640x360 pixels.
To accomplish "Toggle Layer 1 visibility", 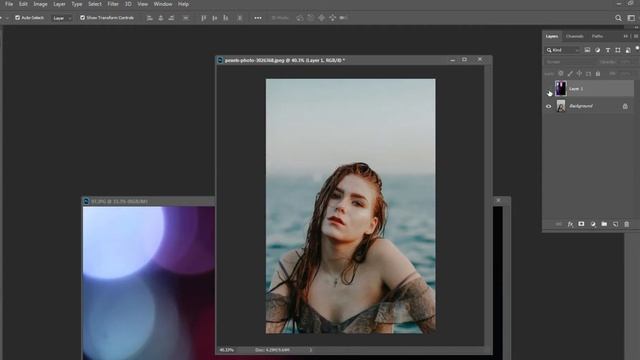I will pos(549,89).
